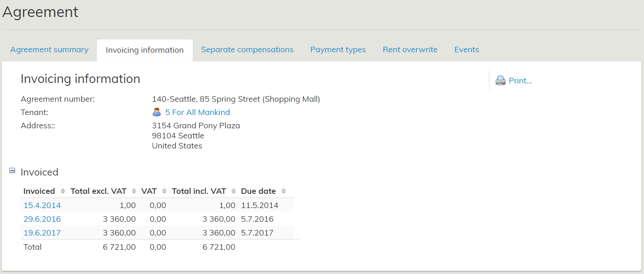Open the Payment types tab
This screenshot has width=644, height=274.
click(x=338, y=49)
